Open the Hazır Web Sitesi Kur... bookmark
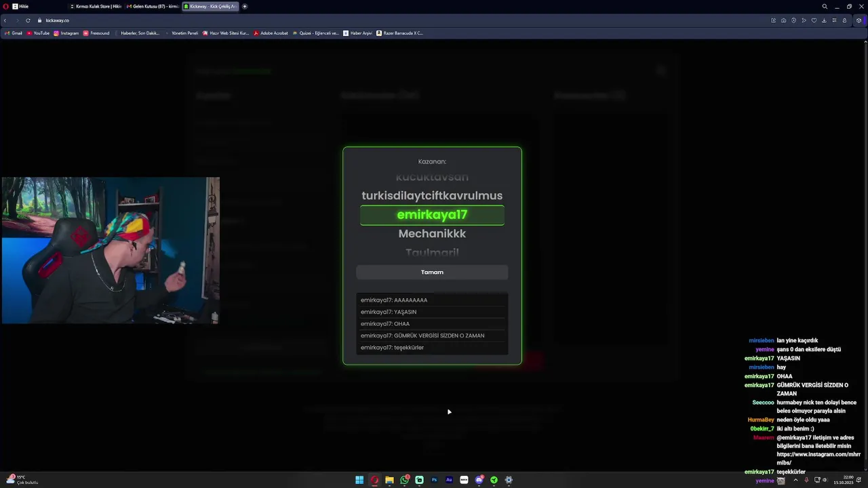Image resolution: width=868 pixels, height=488 pixels. [226, 33]
